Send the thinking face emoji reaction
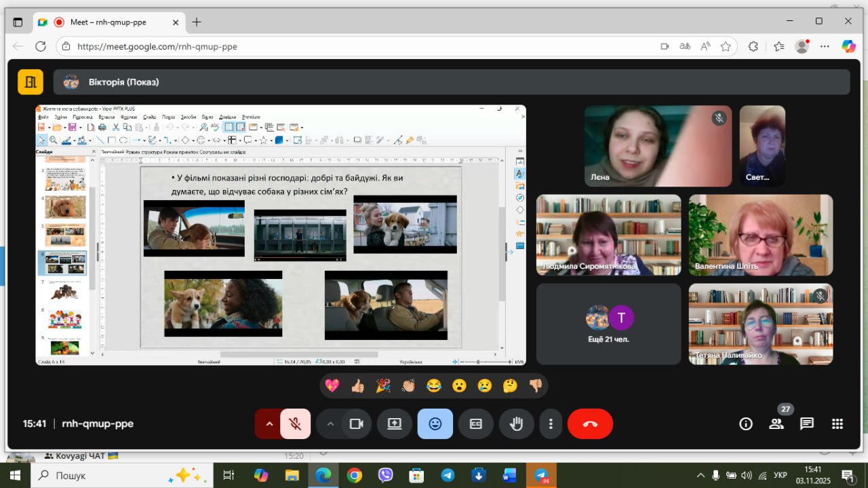Viewport: 868px width, 488px height. click(510, 386)
